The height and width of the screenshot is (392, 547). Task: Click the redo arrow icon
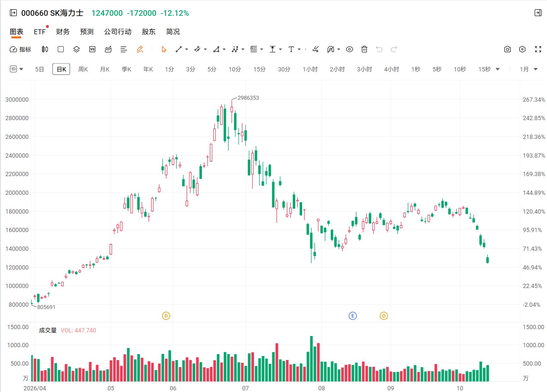tap(394, 49)
